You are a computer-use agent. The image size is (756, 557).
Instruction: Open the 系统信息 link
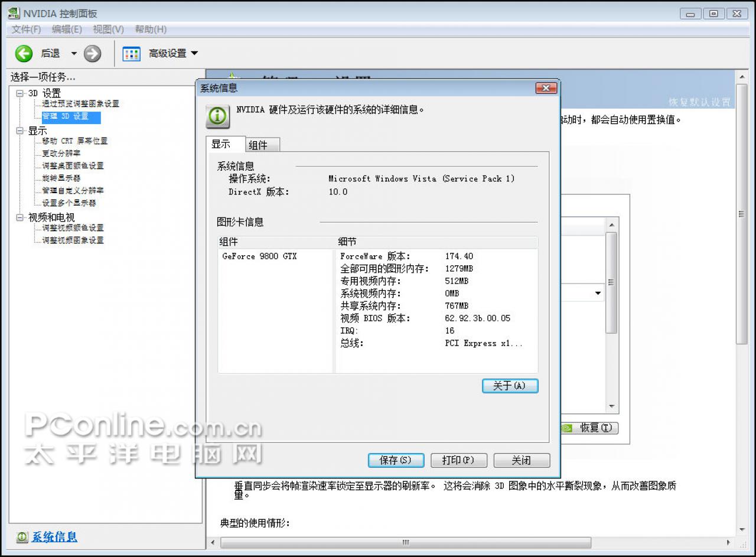(x=54, y=537)
